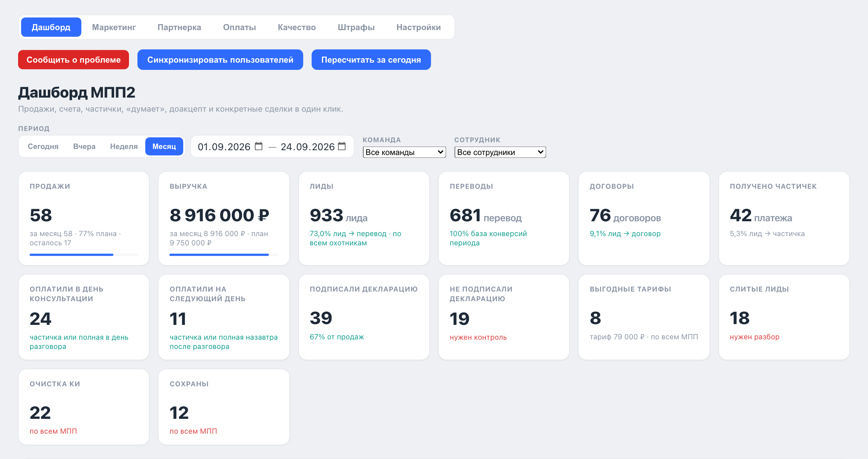Click the '67% от продаж' text

click(x=337, y=337)
